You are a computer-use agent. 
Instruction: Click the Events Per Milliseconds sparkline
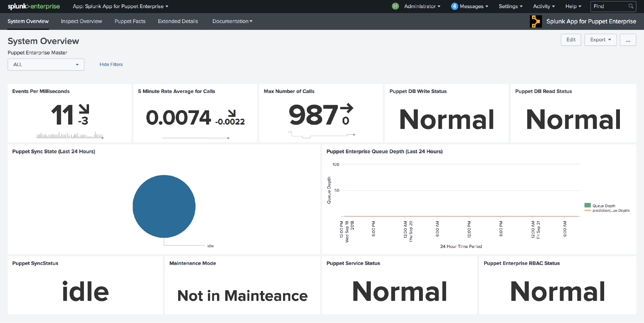click(x=70, y=135)
